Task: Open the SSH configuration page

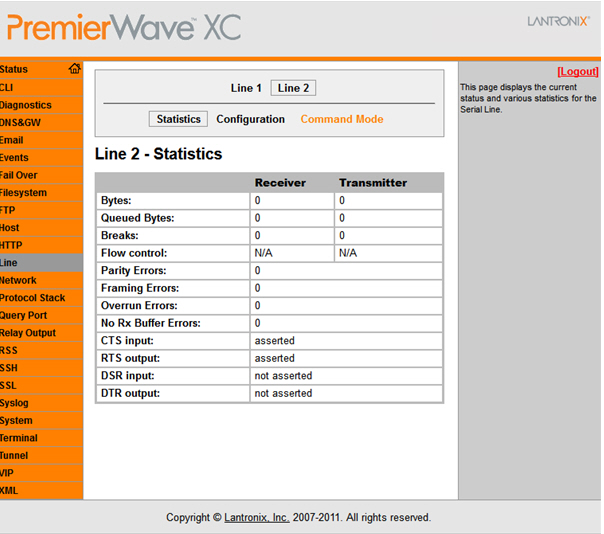Action: (10, 368)
